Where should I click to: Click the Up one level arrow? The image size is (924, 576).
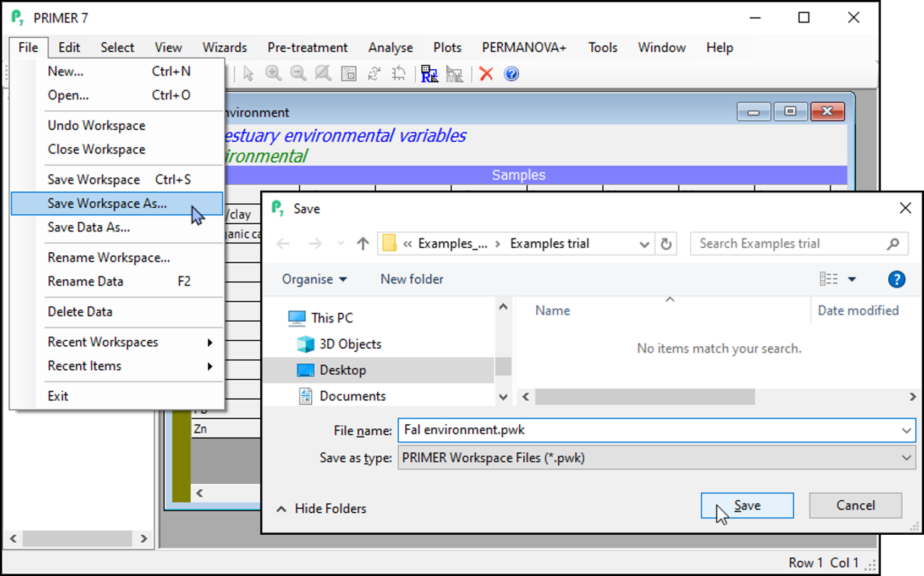(362, 243)
